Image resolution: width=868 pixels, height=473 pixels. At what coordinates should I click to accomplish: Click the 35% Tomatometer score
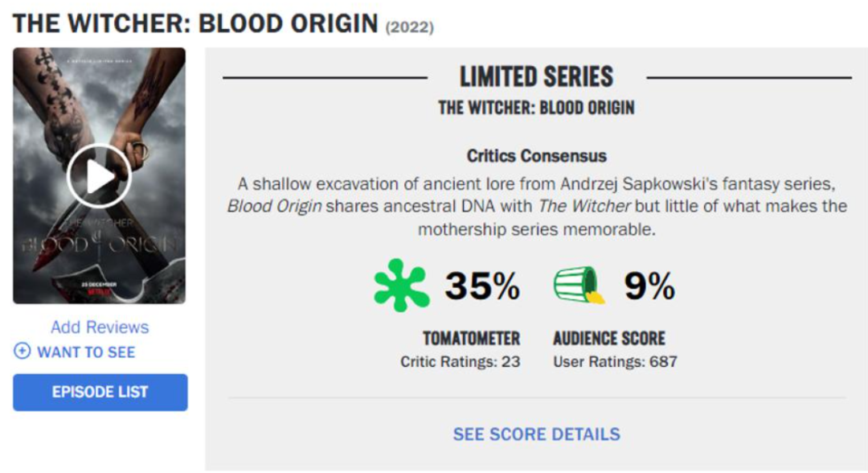pyautogui.click(x=482, y=286)
